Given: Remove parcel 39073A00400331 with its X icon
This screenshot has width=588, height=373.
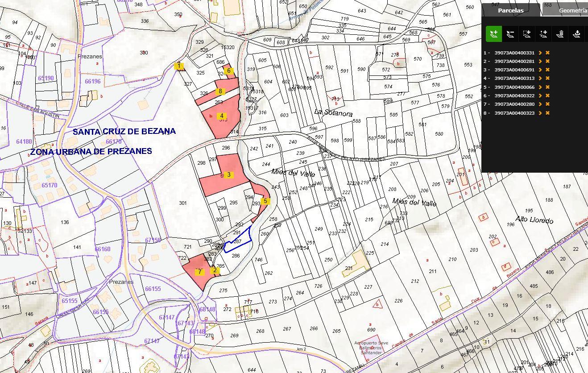Looking at the screenshot, I should pyautogui.click(x=547, y=53).
